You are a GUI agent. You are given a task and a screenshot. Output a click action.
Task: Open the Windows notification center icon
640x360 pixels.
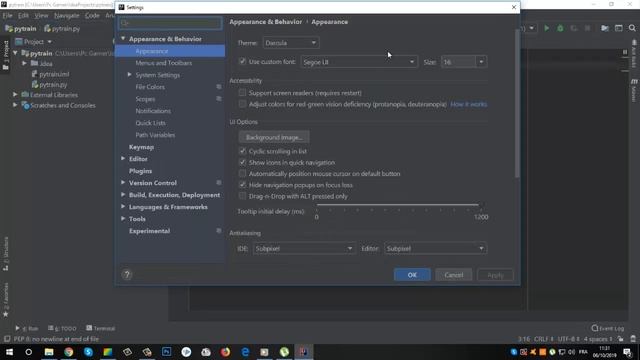point(628,352)
